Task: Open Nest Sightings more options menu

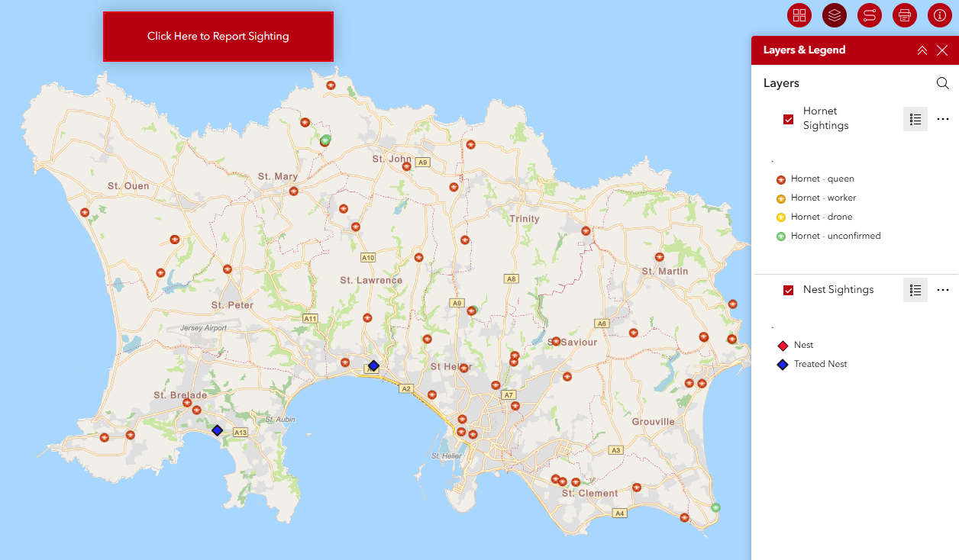Action: [x=943, y=290]
